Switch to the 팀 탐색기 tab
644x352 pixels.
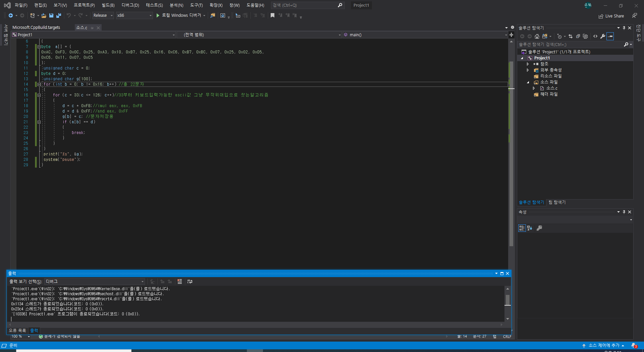coord(557,202)
